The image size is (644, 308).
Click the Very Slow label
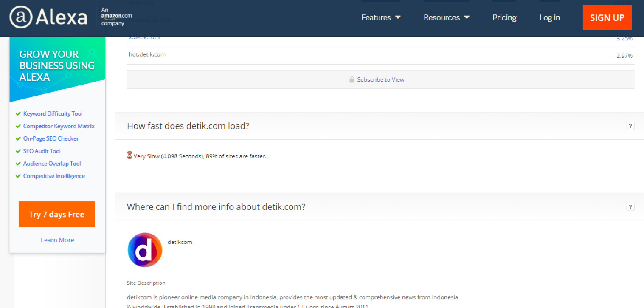point(146,156)
